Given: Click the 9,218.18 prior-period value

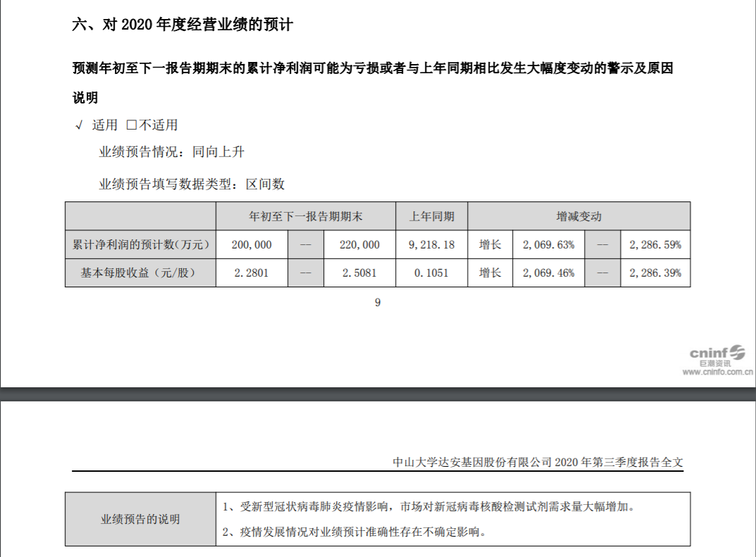Looking at the screenshot, I should (x=432, y=244).
